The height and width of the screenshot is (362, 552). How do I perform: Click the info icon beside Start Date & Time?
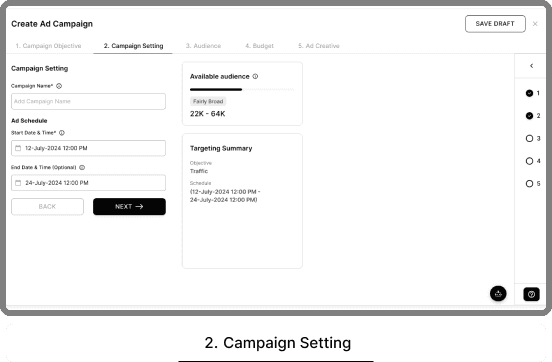click(62, 133)
